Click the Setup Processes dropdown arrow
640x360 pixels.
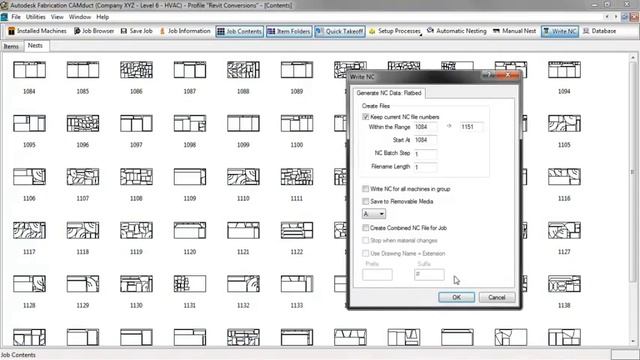point(421,36)
